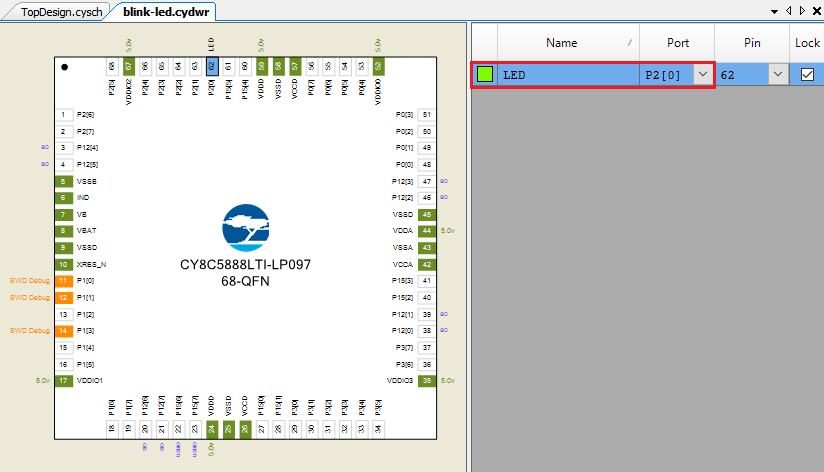Open the document list dropdown arrow

pyautogui.click(x=775, y=10)
